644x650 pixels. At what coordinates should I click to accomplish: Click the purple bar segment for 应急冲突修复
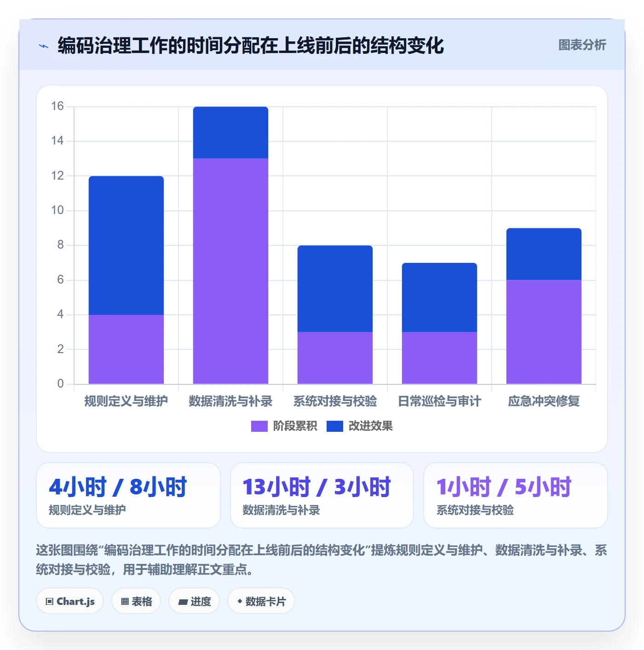pos(544,332)
